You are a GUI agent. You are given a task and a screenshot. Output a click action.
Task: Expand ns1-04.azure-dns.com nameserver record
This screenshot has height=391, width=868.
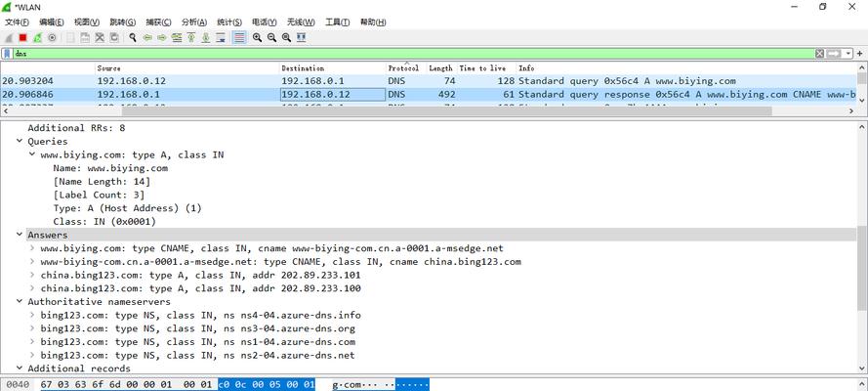tap(32, 342)
